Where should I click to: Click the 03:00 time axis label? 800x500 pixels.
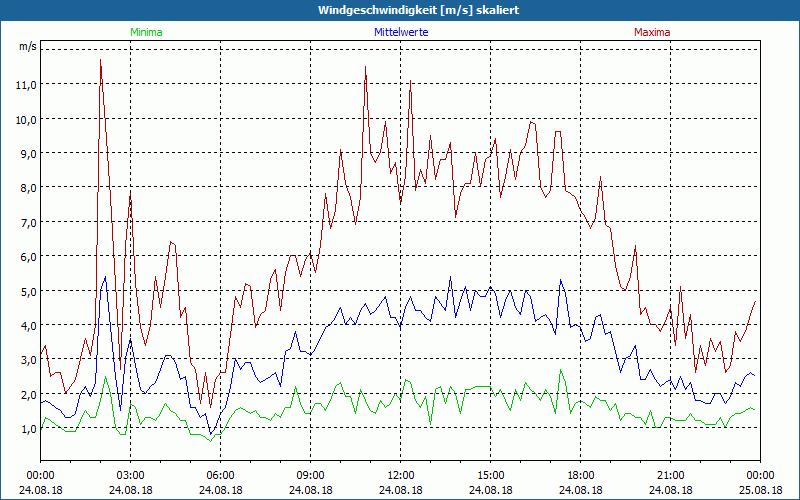[131, 476]
